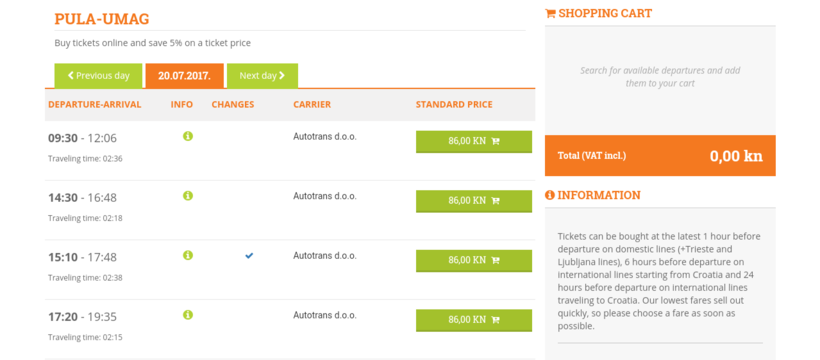Click the Standard Price column header
The image size is (820, 360).
[x=454, y=105]
